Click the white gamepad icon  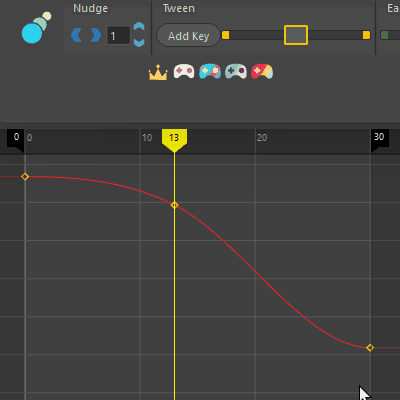pyautogui.click(x=184, y=71)
